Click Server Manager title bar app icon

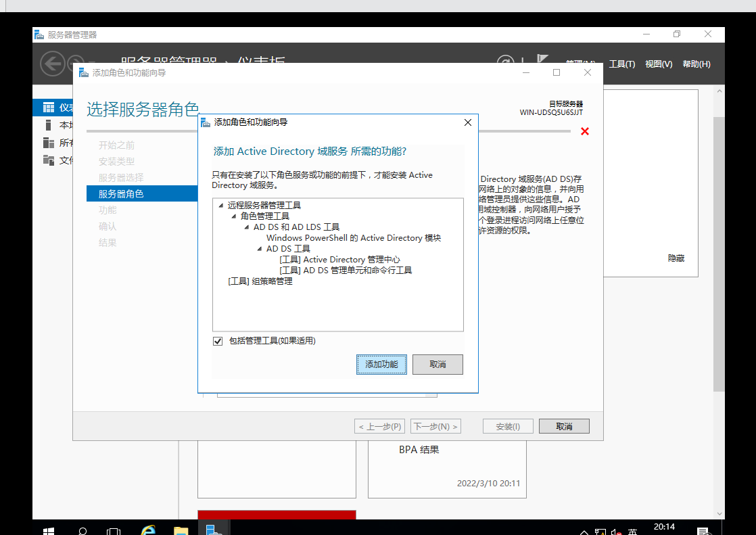[x=39, y=34]
